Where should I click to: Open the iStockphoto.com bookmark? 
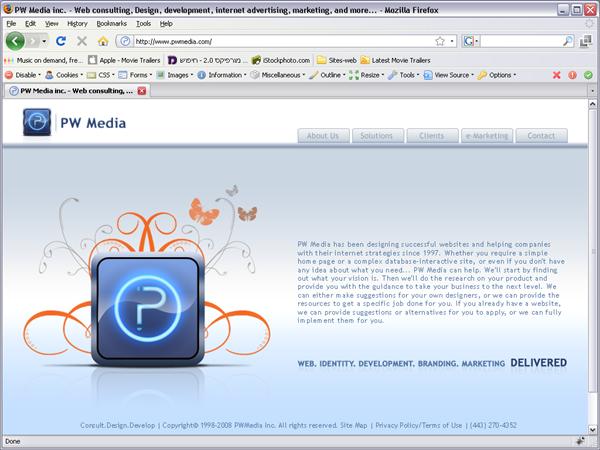pos(281,60)
